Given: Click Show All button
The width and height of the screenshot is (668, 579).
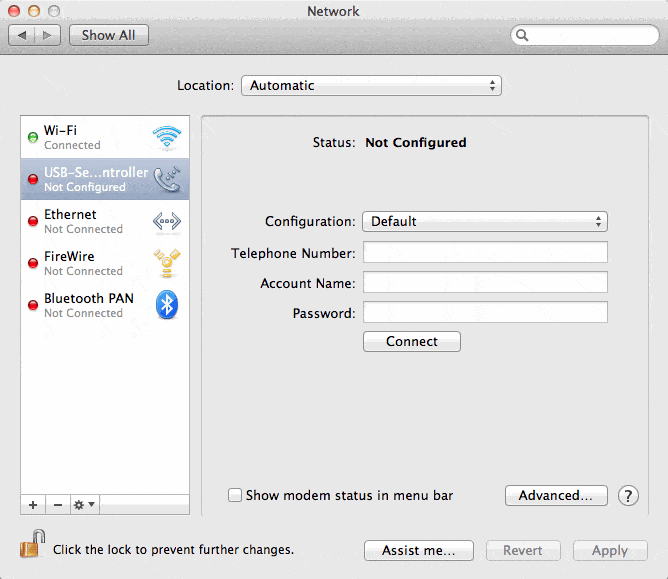Looking at the screenshot, I should [109, 35].
